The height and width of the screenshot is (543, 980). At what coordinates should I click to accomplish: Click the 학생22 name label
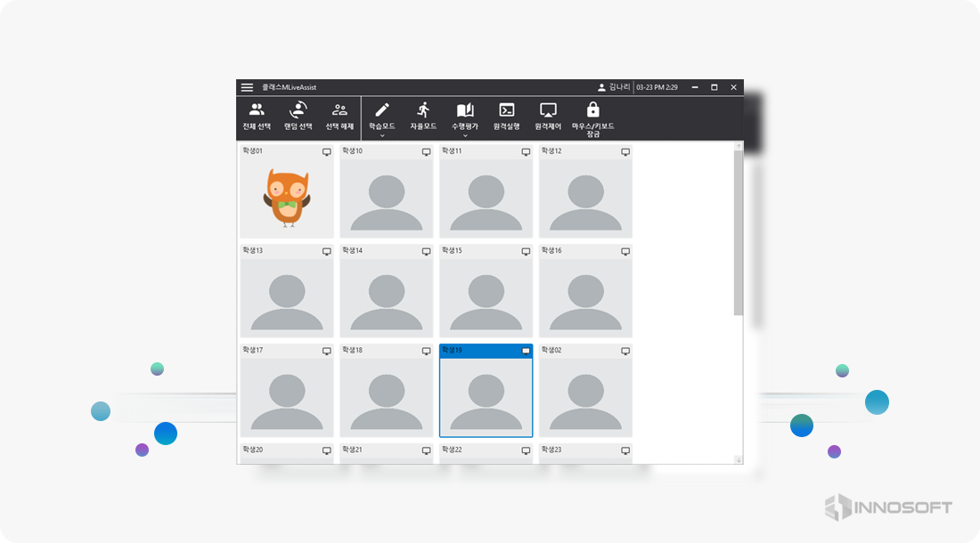(452, 450)
